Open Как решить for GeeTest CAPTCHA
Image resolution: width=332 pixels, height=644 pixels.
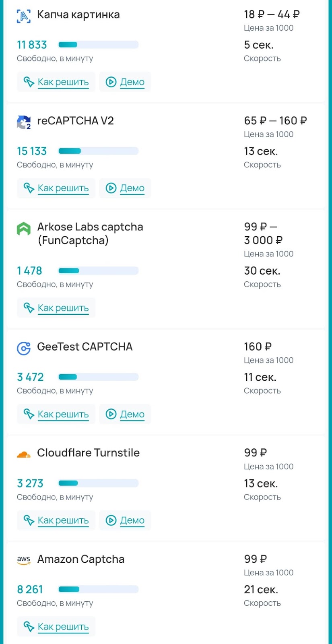[56, 414]
